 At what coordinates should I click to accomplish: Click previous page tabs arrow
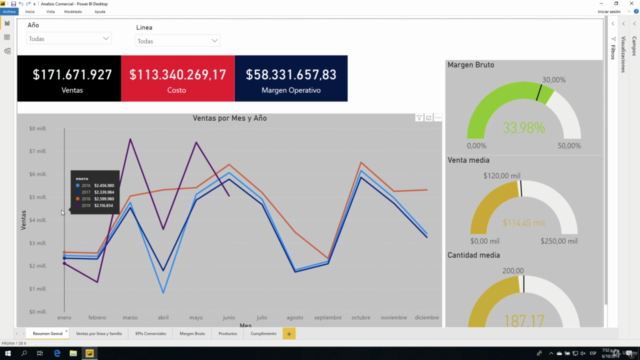point(17,334)
